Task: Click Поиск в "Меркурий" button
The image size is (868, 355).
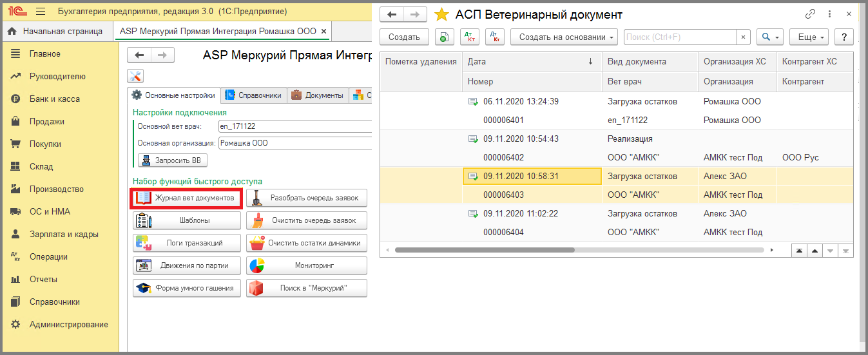Action: coord(307,288)
